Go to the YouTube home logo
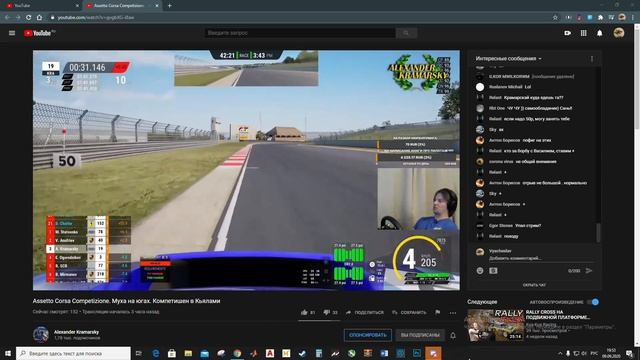The image size is (640, 360). point(39,33)
